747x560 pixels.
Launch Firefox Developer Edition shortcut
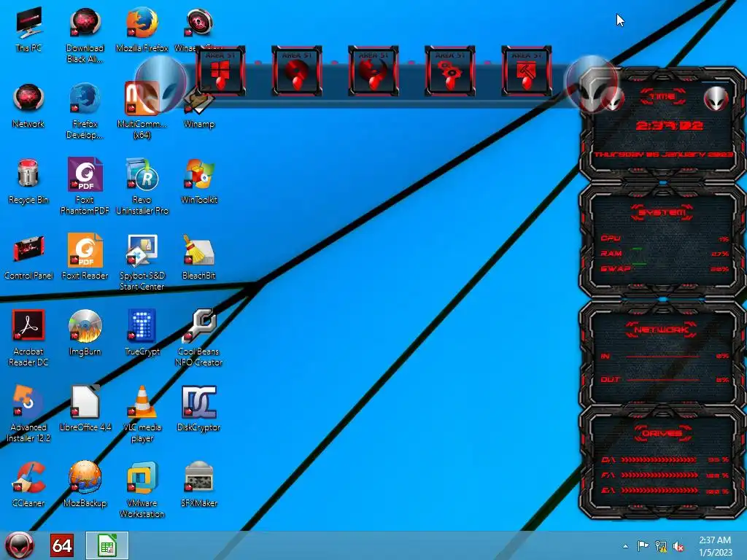click(85, 111)
